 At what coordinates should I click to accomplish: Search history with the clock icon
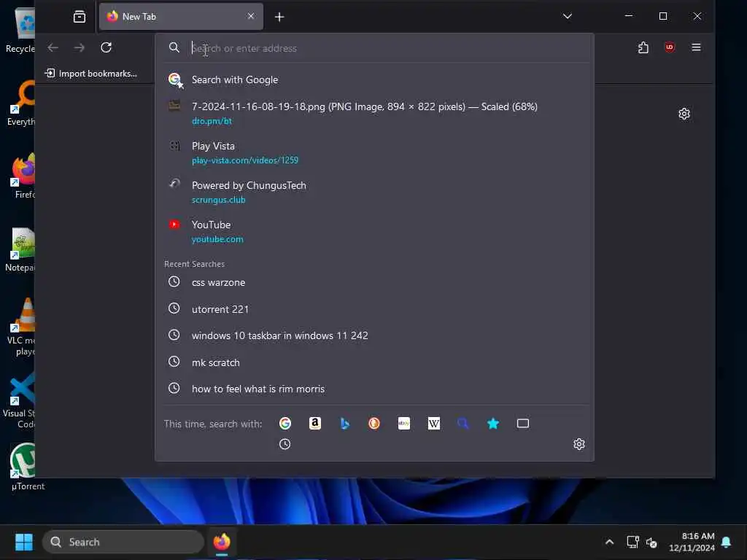285,444
